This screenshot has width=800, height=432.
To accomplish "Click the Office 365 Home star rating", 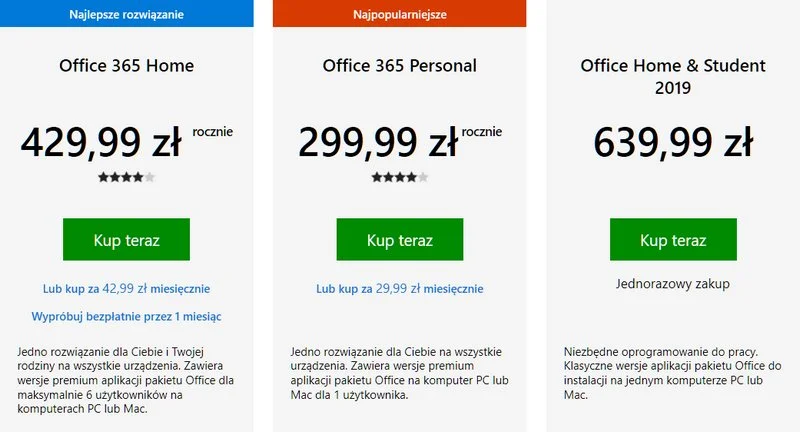I will (126, 177).
